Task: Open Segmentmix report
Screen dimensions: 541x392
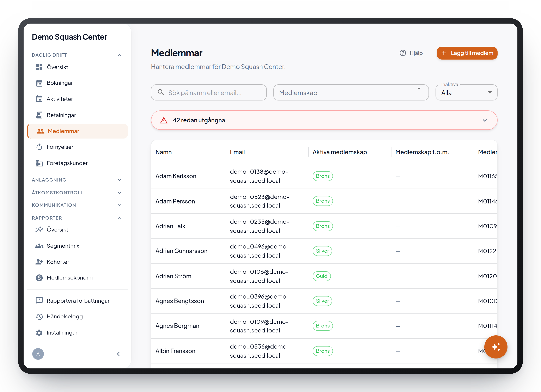Action: [x=77, y=246]
